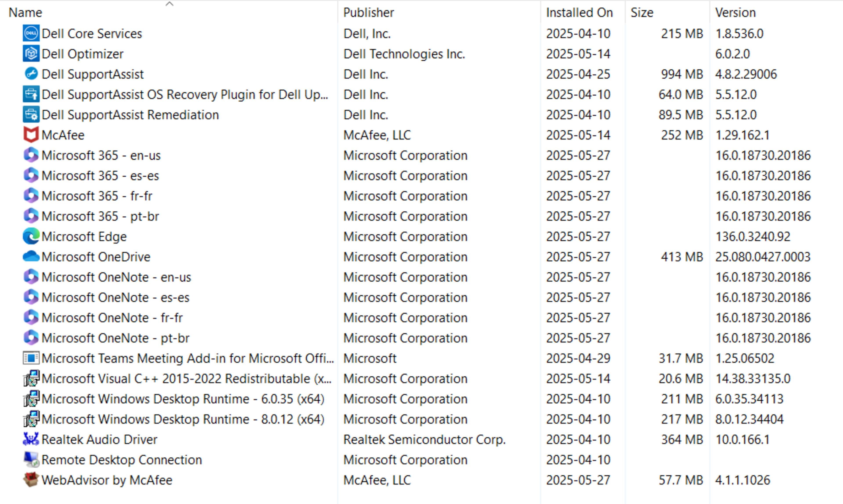Click the Dell SupportAssist wrench icon
The height and width of the screenshot is (504, 843).
[31, 74]
